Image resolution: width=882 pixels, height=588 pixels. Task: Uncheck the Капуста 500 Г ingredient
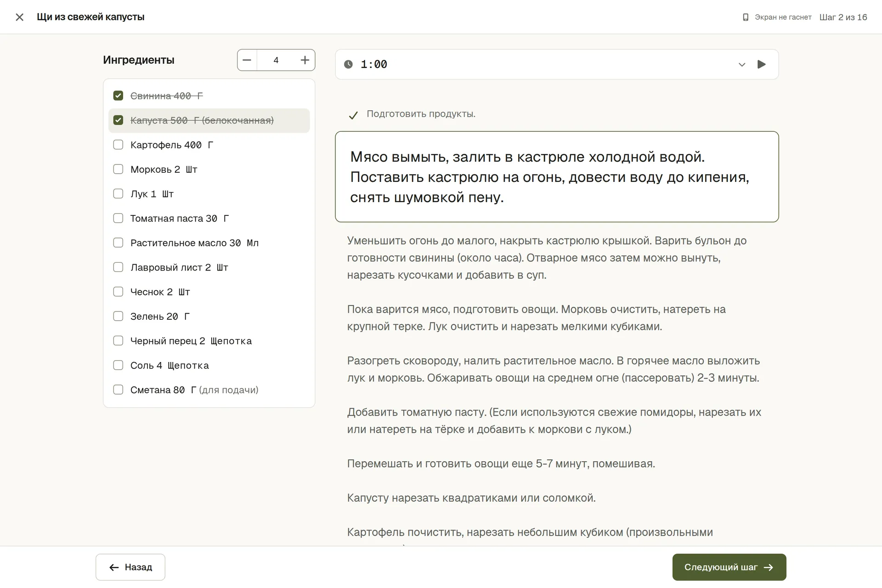pyautogui.click(x=118, y=120)
